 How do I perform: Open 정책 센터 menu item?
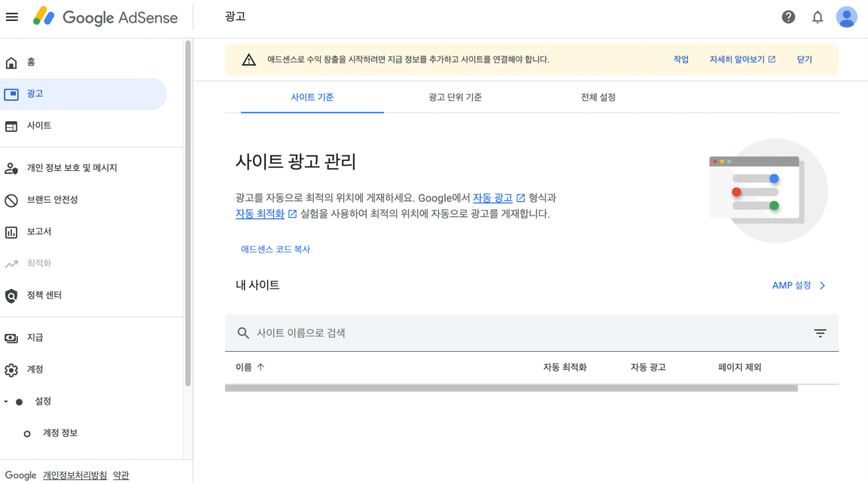pos(44,295)
